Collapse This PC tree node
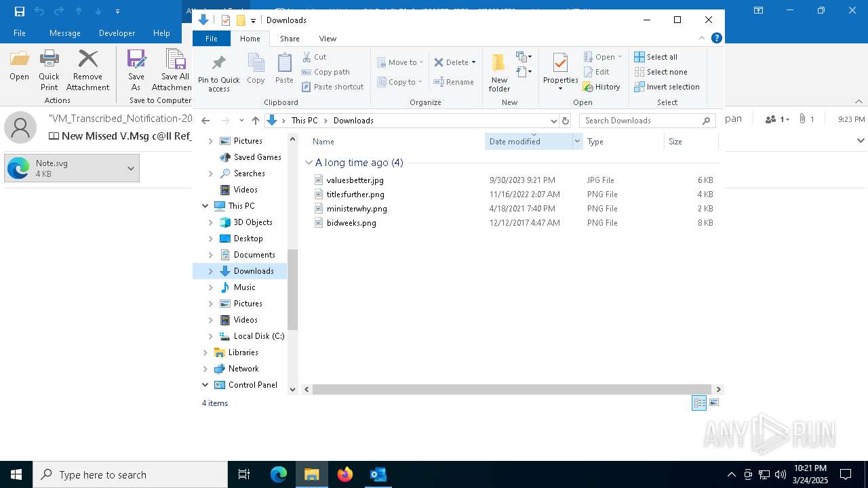Image resolution: width=868 pixels, height=488 pixels. pos(205,206)
